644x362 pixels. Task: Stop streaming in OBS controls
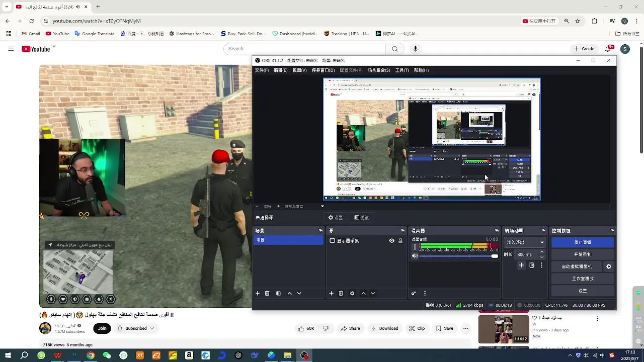coord(583,242)
